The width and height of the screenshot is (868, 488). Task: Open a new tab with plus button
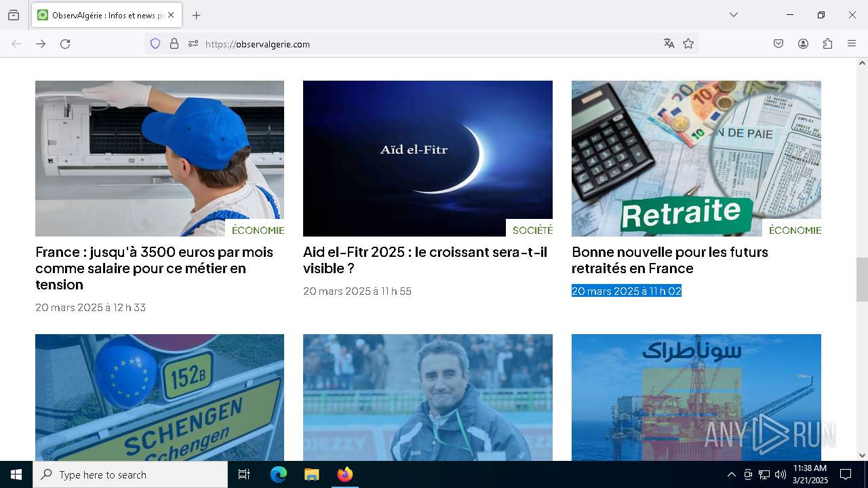(197, 15)
